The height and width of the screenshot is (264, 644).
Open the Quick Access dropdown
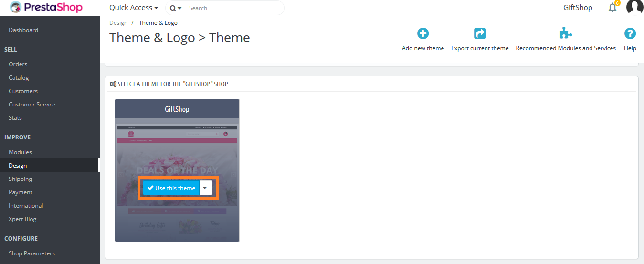click(x=134, y=8)
